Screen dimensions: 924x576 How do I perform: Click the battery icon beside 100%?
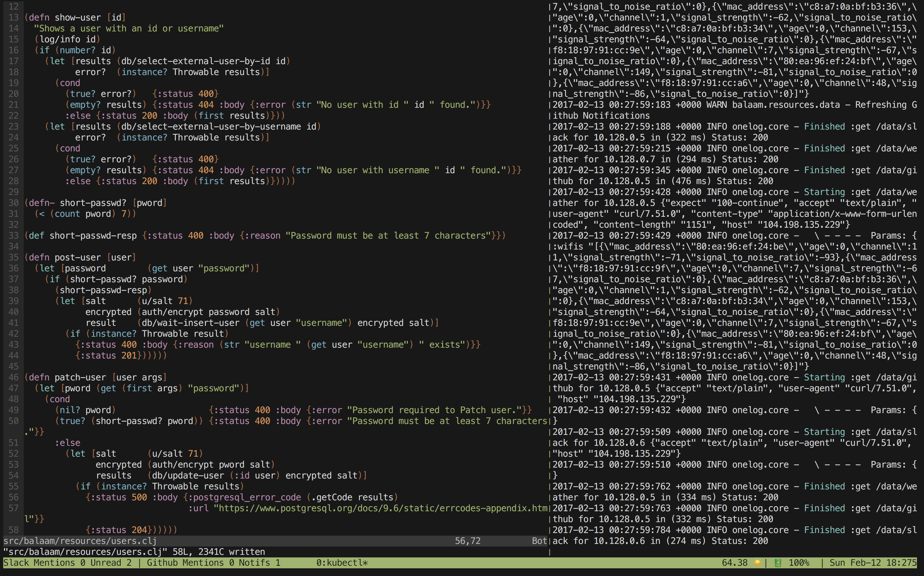tap(778, 563)
